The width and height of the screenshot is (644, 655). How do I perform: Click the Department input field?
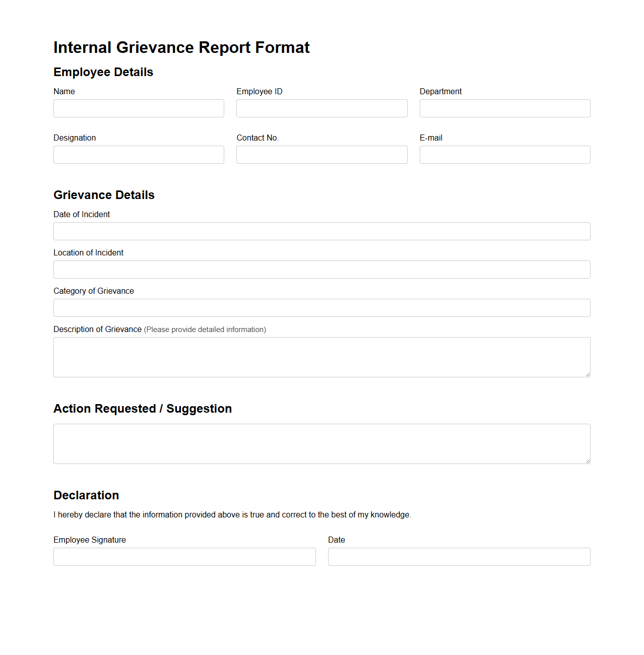click(x=504, y=108)
